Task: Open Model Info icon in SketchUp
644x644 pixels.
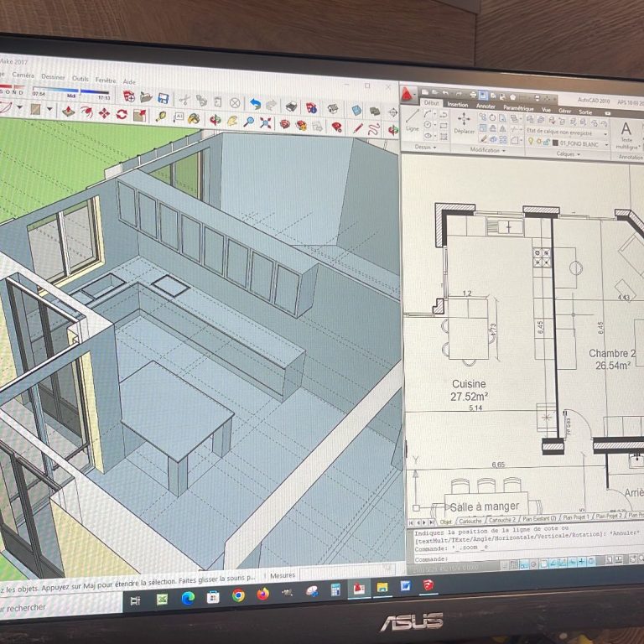Action: [311, 108]
